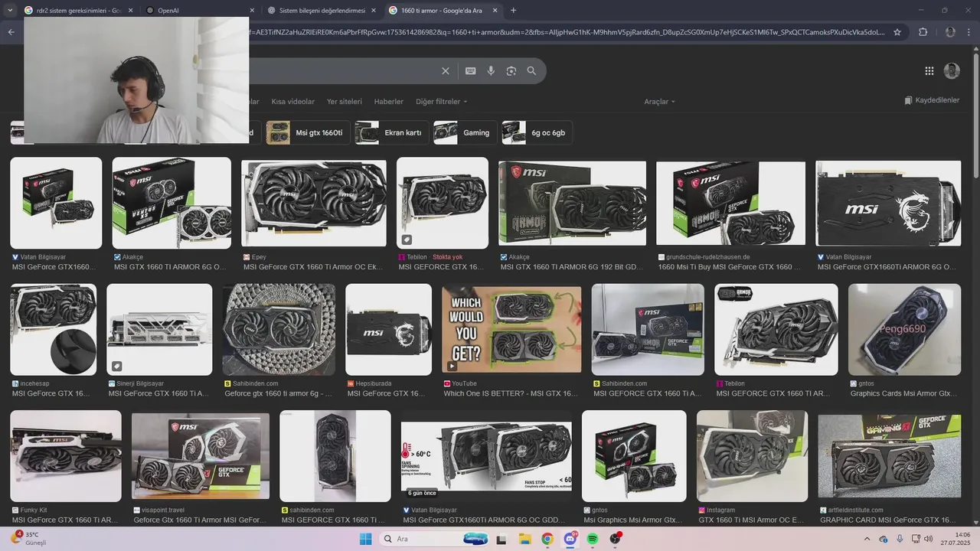Image resolution: width=980 pixels, height=551 pixels.
Task: Bookmark this page with the star icon
Action: pos(897,32)
